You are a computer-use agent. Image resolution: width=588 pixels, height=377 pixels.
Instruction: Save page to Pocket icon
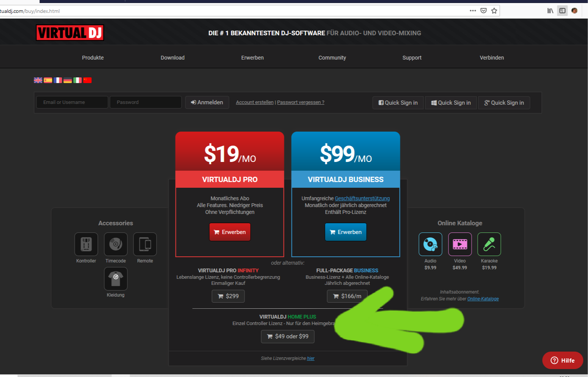(x=483, y=11)
